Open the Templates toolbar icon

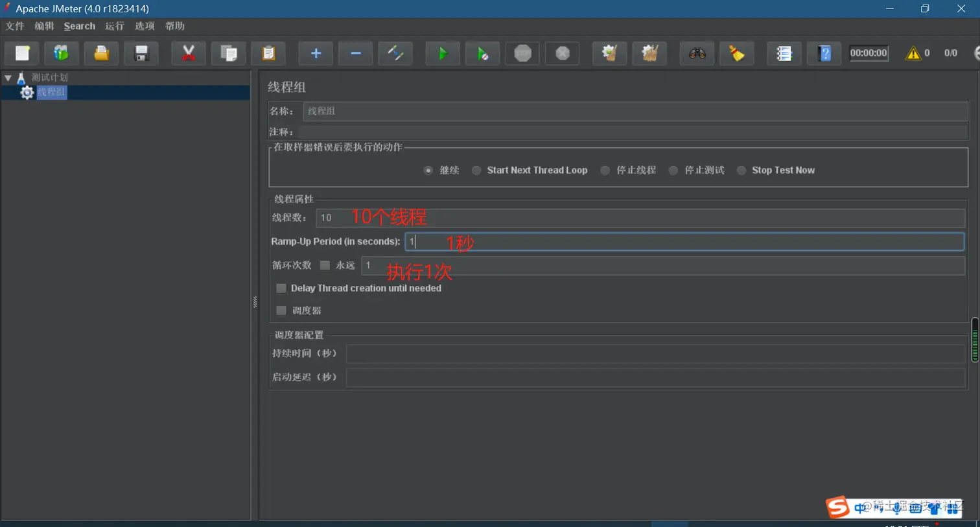(x=62, y=53)
